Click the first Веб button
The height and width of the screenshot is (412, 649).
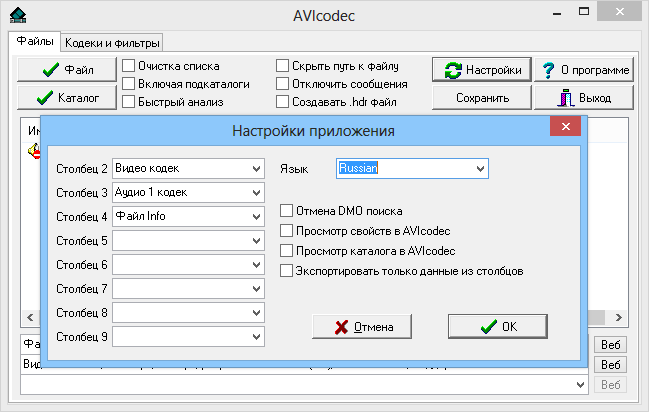[611, 345]
